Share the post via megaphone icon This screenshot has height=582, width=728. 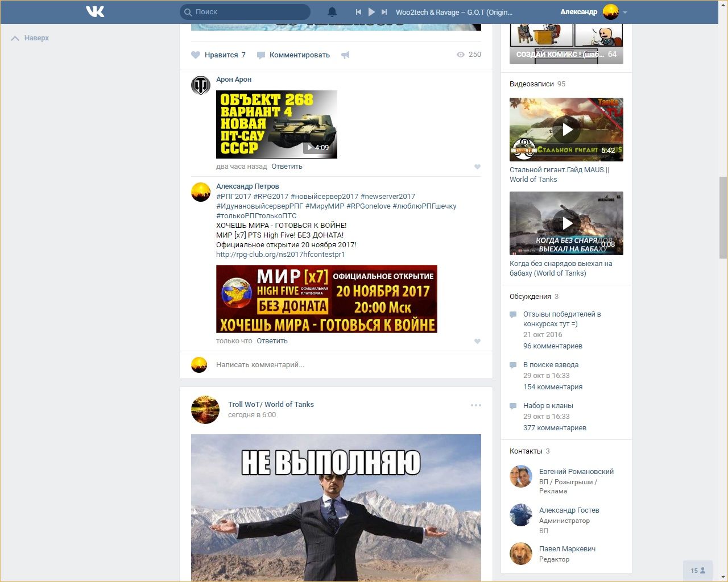click(345, 55)
